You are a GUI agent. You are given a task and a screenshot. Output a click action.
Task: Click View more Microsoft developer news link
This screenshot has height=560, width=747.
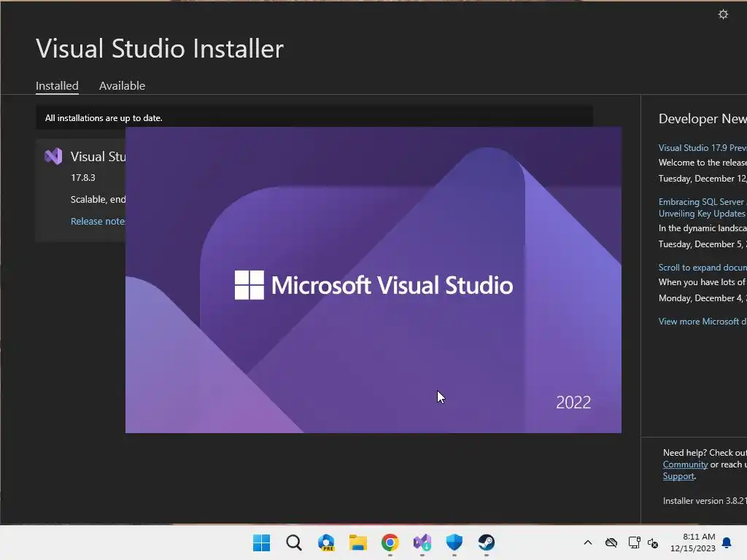[703, 322]
